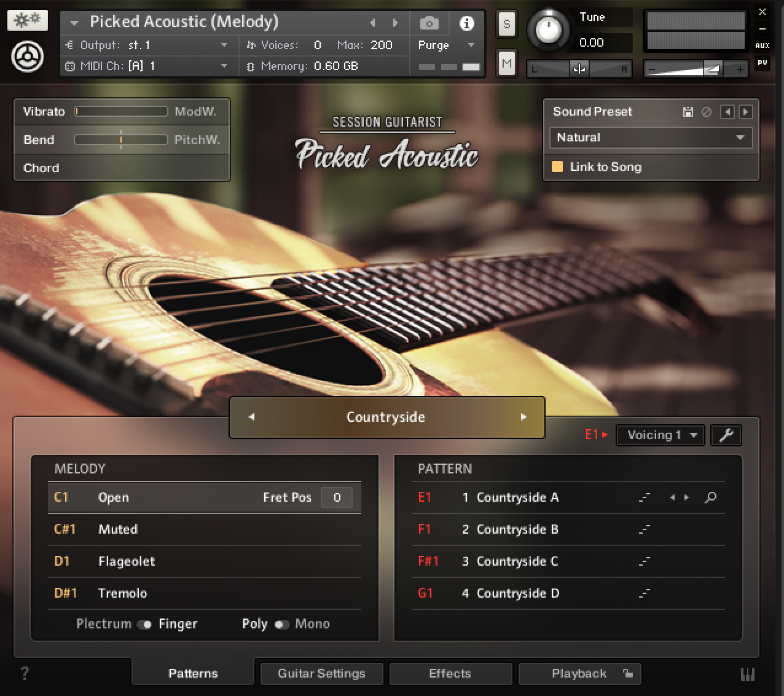Toggle Link to Song checkbox

point(557,167)
